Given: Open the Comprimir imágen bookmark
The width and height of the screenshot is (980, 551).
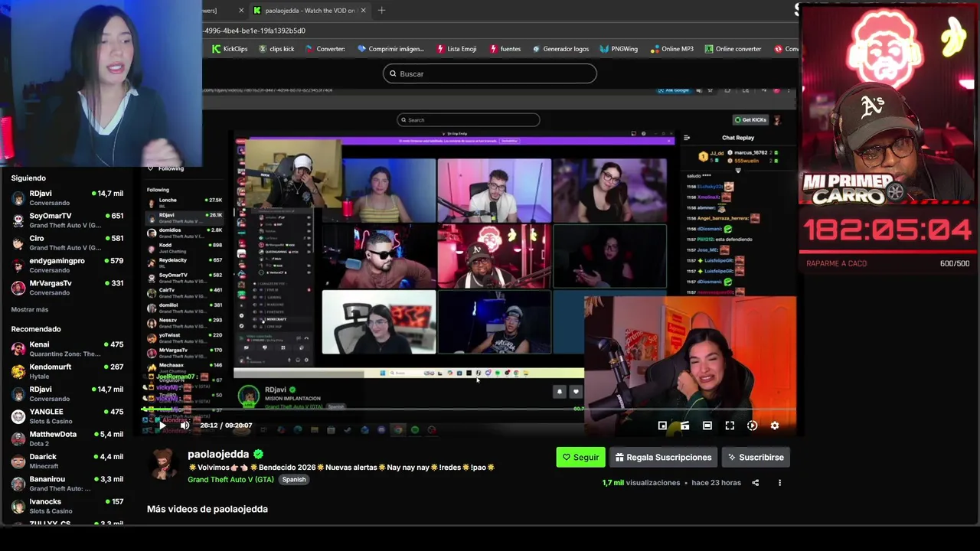Looking at the screenshot, I should point(390,49).
